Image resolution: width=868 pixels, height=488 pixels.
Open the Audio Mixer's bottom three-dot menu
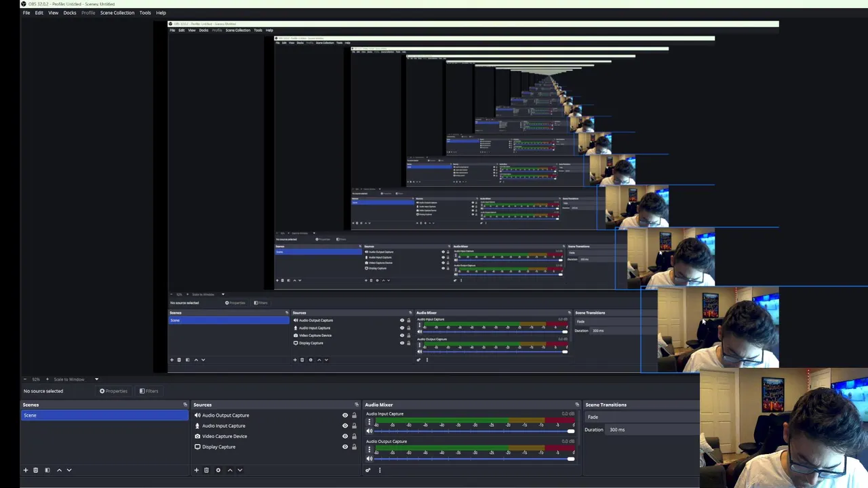(380, 470)
